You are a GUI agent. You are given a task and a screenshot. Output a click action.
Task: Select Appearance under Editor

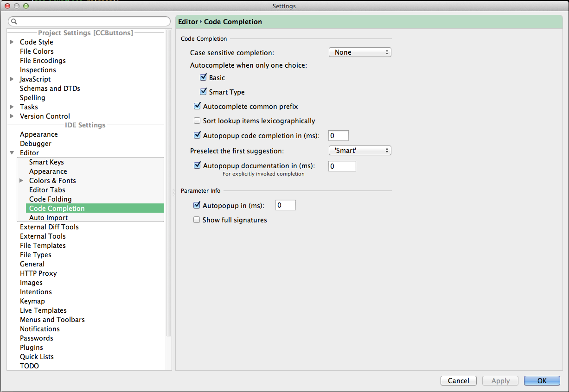[48, 171]
